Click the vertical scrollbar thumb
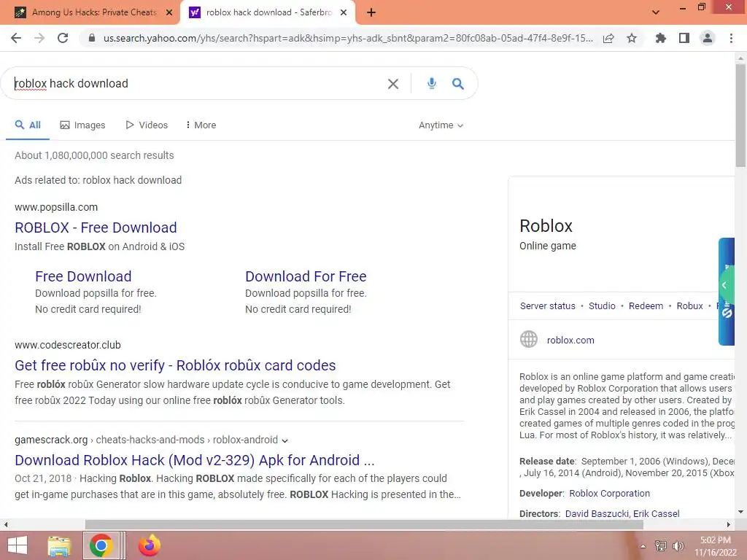The height and width of the screenshot is (560, 747). [740, 115]
